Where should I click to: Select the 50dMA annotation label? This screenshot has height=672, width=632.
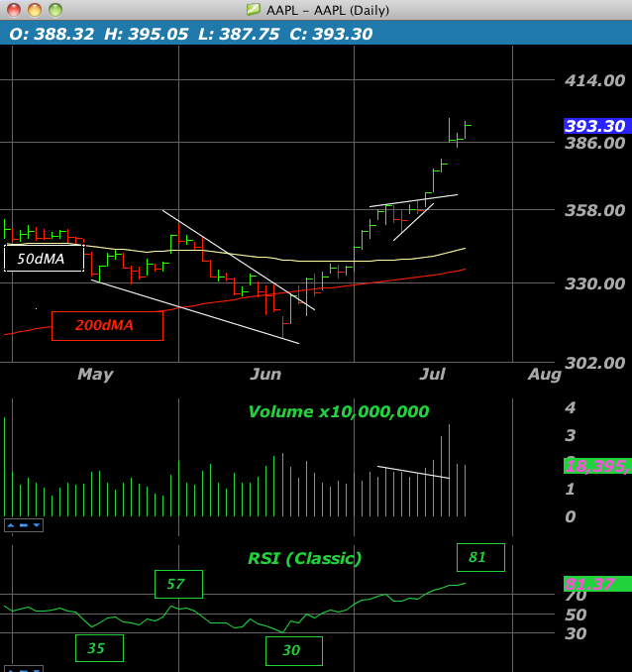coord(44,259)
